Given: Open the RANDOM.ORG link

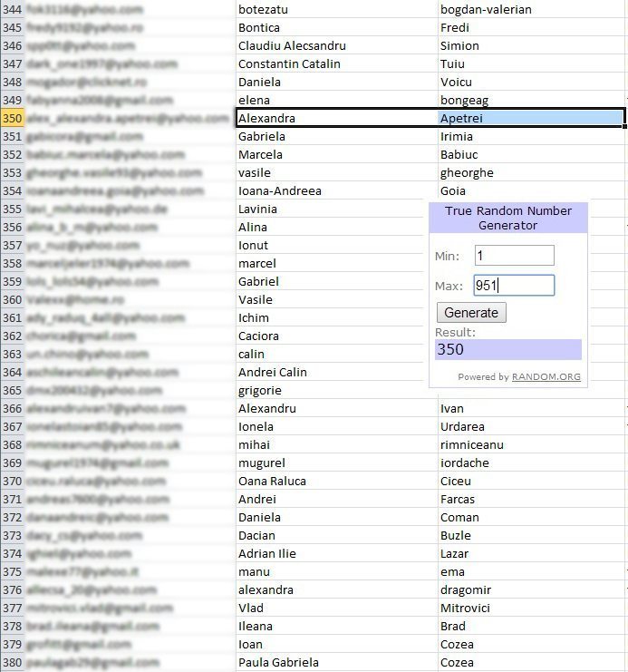Looking at the screenshot, I should (546, 376).
